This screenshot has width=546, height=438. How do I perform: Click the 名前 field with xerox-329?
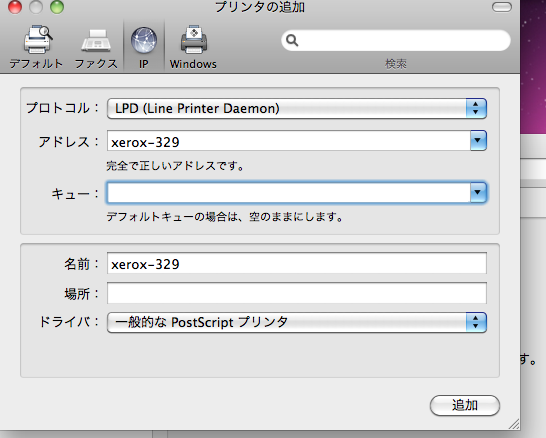(x=297, y=263)
